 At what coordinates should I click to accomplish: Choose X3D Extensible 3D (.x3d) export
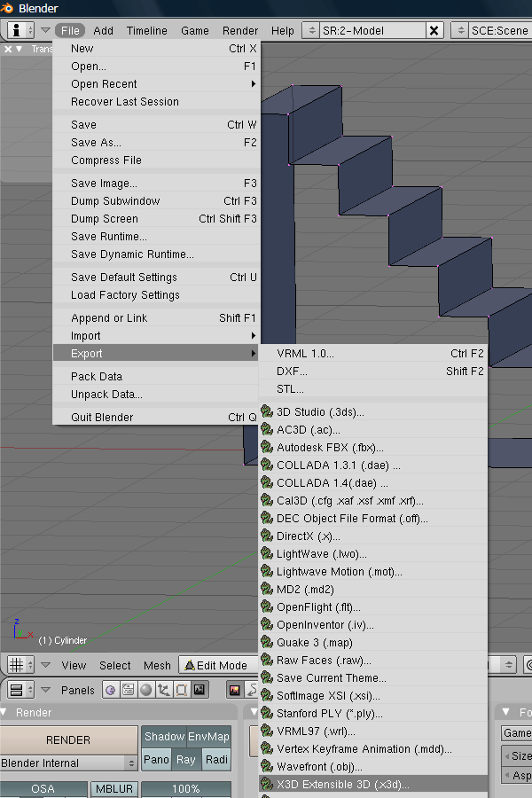point(373,785)
